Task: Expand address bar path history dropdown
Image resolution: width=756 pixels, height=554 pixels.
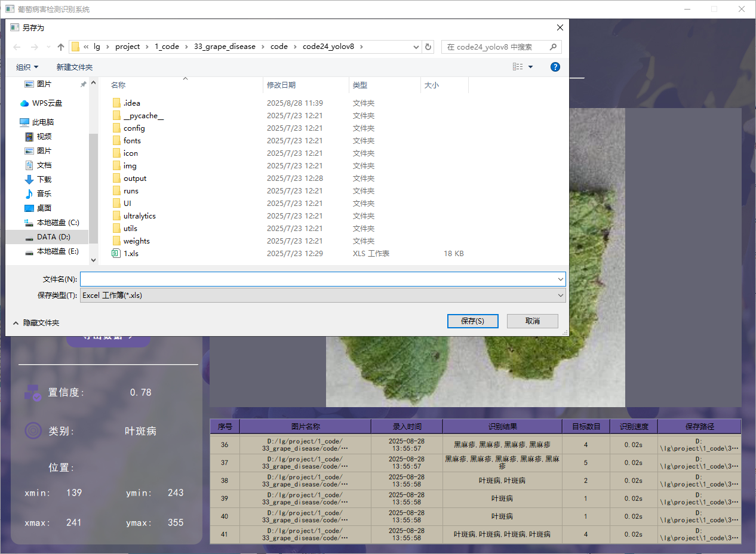Action: click(416, 47)
